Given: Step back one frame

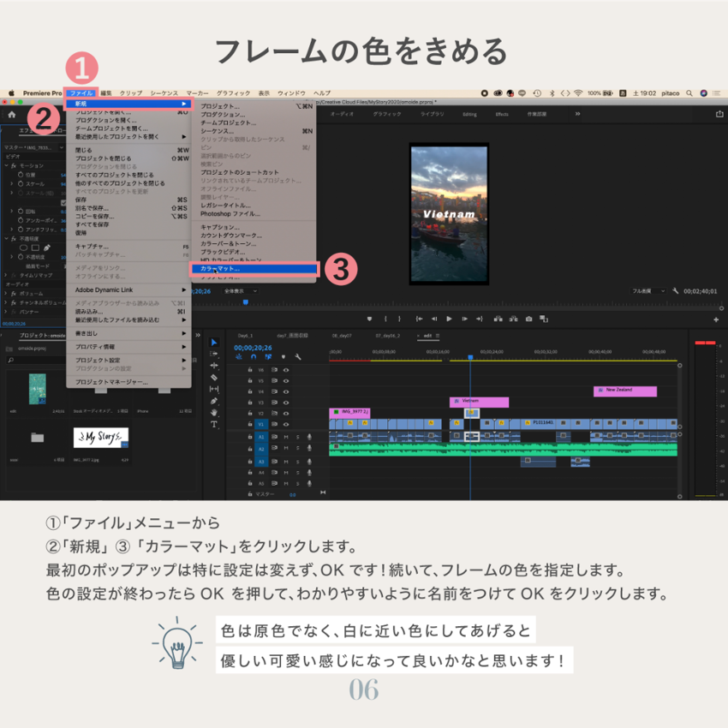Looking at the screenshot, I should (x=434, y=319).
